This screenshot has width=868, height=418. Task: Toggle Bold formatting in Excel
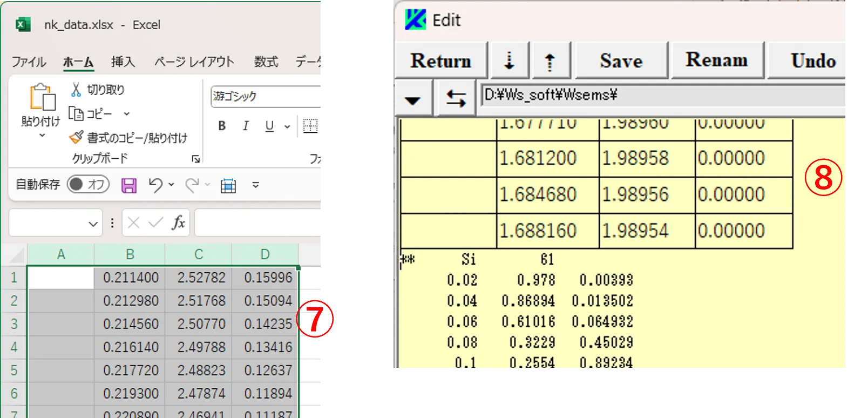tap(222, 126)
